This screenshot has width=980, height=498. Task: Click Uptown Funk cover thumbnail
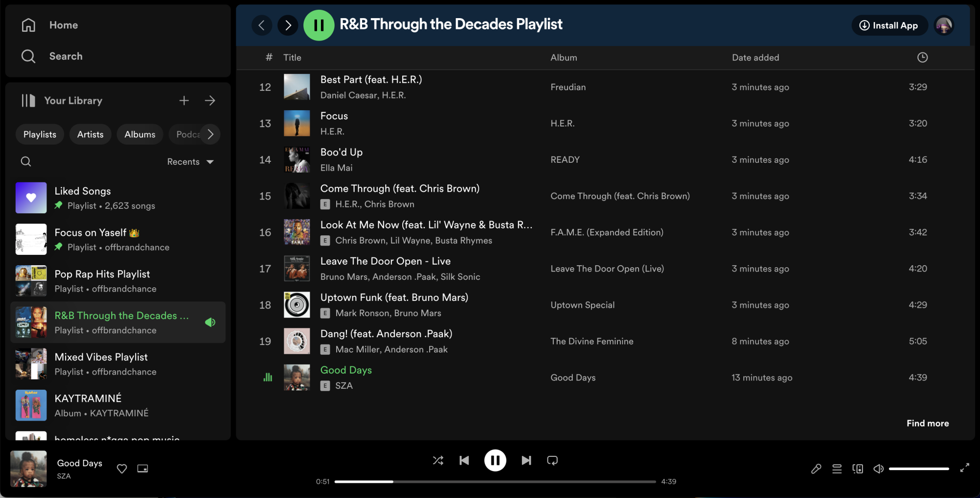tap(297, 305)
